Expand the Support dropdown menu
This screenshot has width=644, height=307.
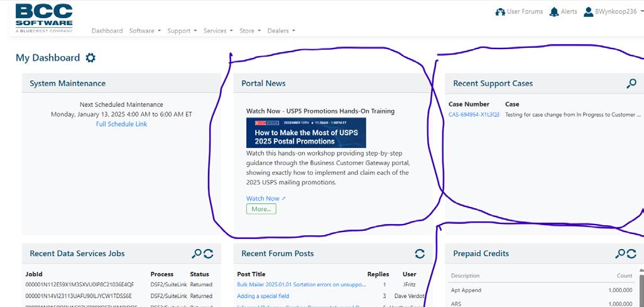[x=182, y=31]
